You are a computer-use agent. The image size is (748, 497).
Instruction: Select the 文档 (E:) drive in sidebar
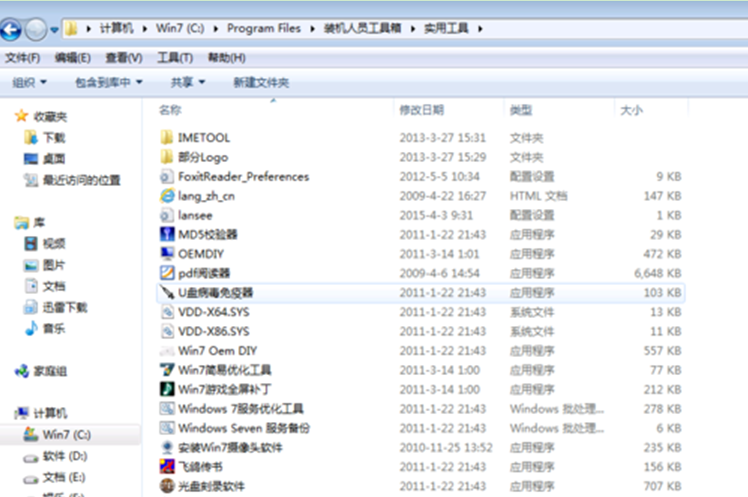coord(64,477)
